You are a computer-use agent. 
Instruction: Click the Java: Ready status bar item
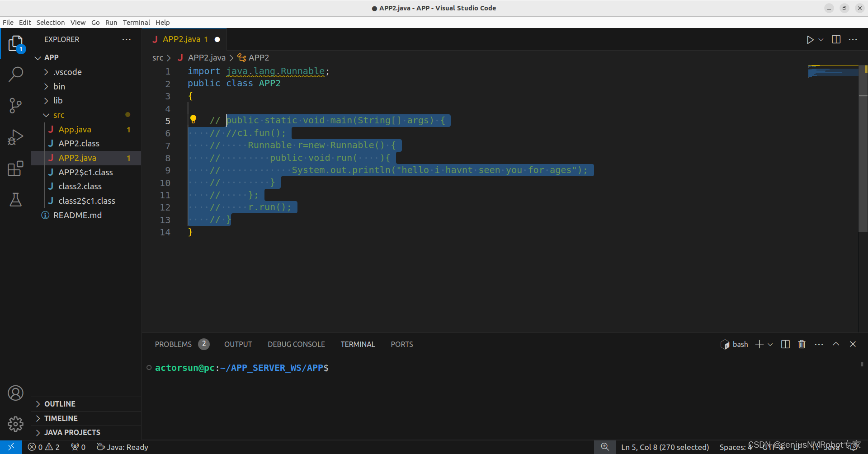point(122,447)
